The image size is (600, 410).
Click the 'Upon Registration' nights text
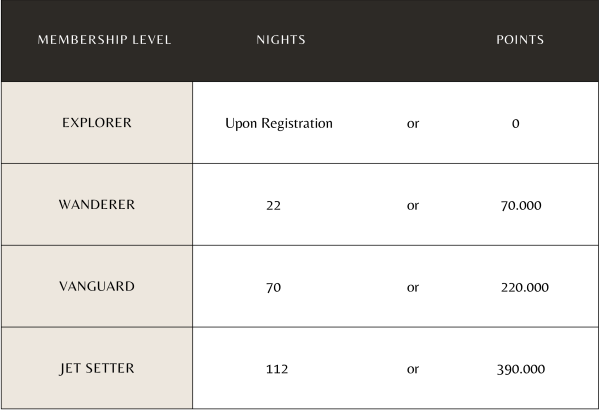tap(279, 124)
